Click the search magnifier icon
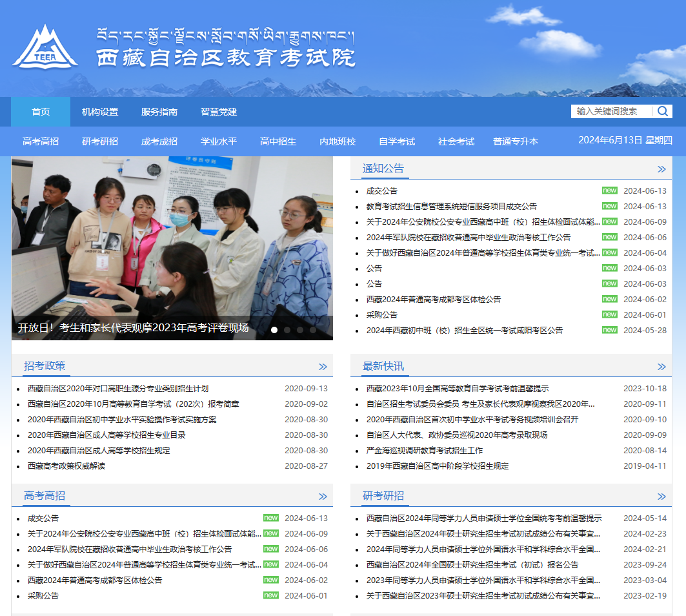Viewport: 686px width, 616px height. [663, 111]
